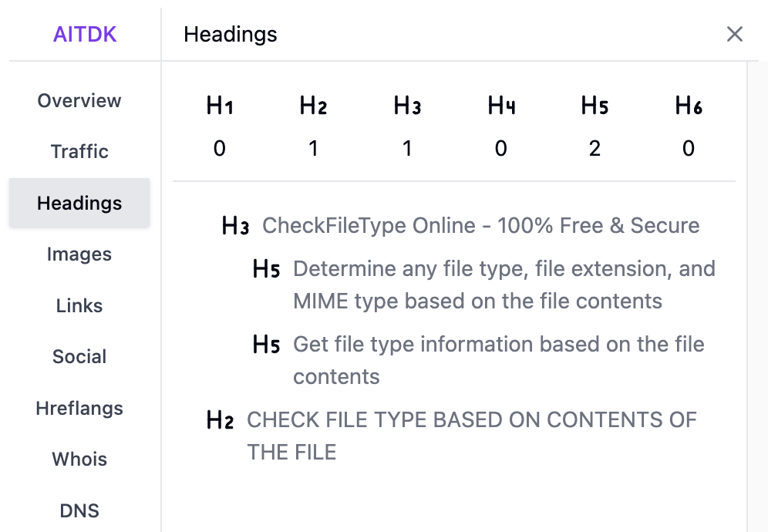The width and height of the screenshot is (768, 532).
Task: Go to the Links tab
Action: tap(79, 306)
